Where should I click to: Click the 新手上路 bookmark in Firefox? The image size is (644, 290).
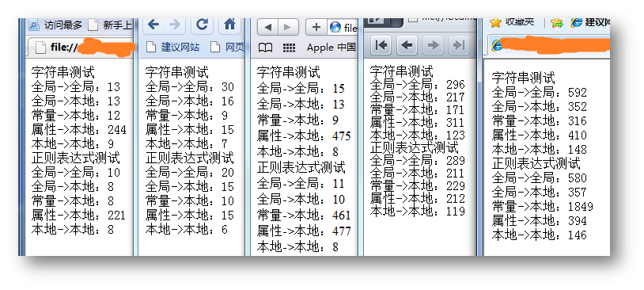(110, 25)
